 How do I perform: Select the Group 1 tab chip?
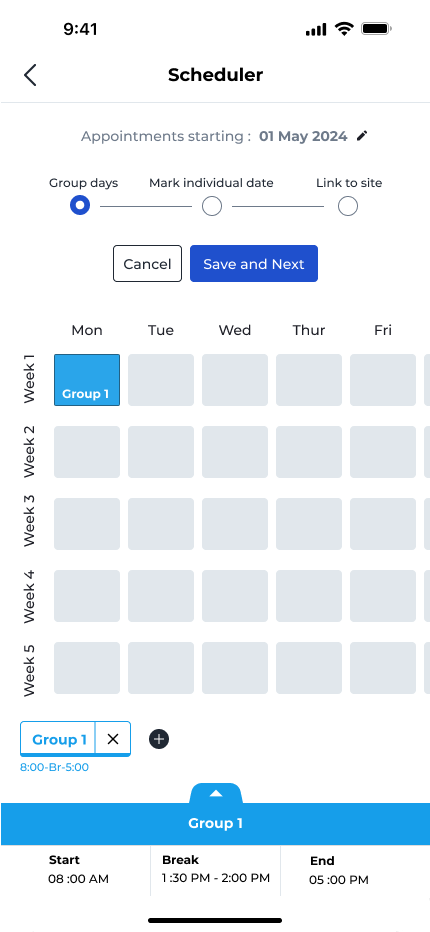(59, 739)
